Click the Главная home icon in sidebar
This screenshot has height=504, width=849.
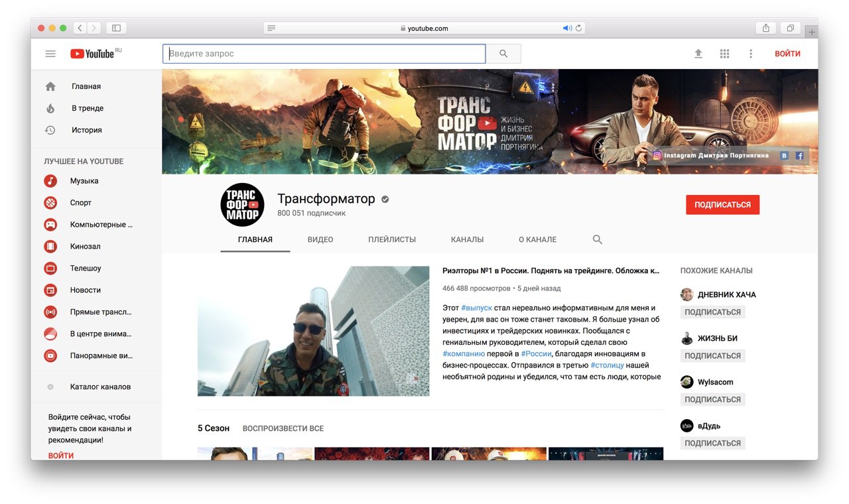coord(50,86)
